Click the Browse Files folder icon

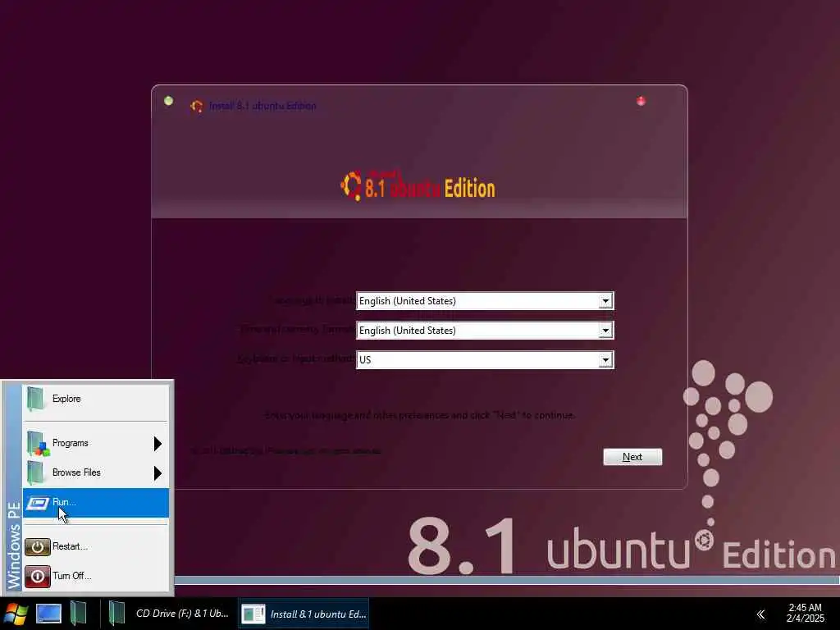point(35,473)
